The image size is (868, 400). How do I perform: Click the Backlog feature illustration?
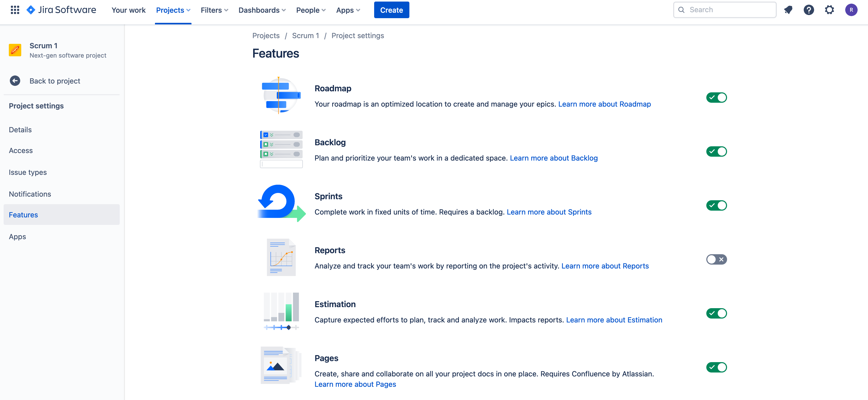coord(281,149)
